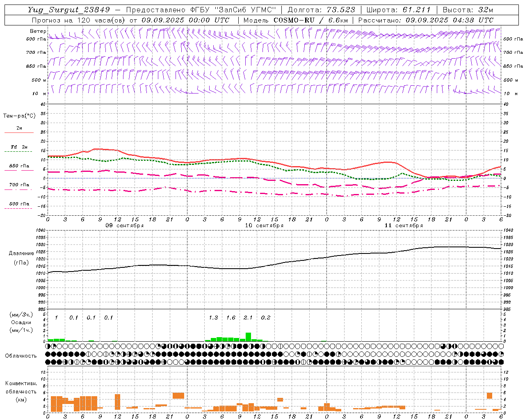525x420 pixels.
Task: Click the tallest green hourly precipitation bar
Action: (248, 337)
